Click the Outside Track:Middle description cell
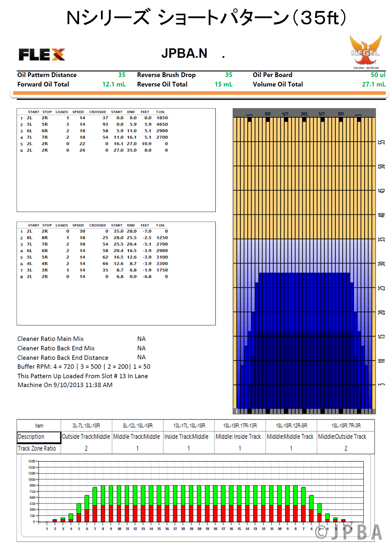The image size is (392, 547). pos(86,437)
